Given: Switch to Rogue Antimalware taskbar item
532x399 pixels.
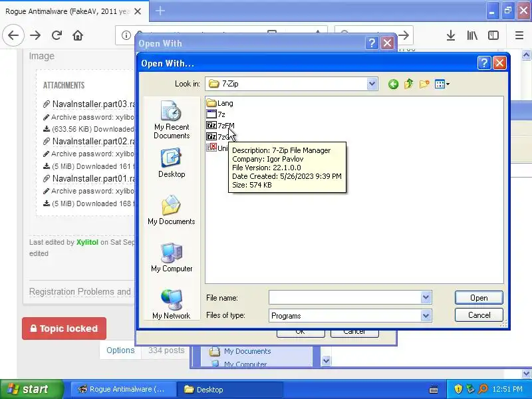Looking at the screenshot, I should coord(124,389).
